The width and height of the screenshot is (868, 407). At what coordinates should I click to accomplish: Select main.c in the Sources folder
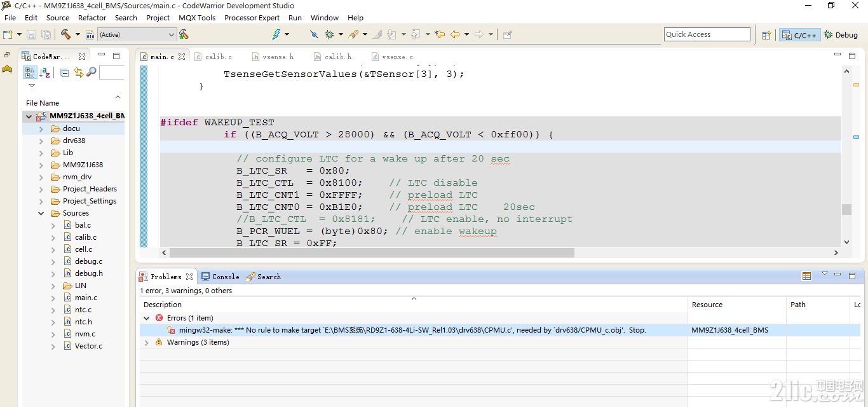(86, 298)
